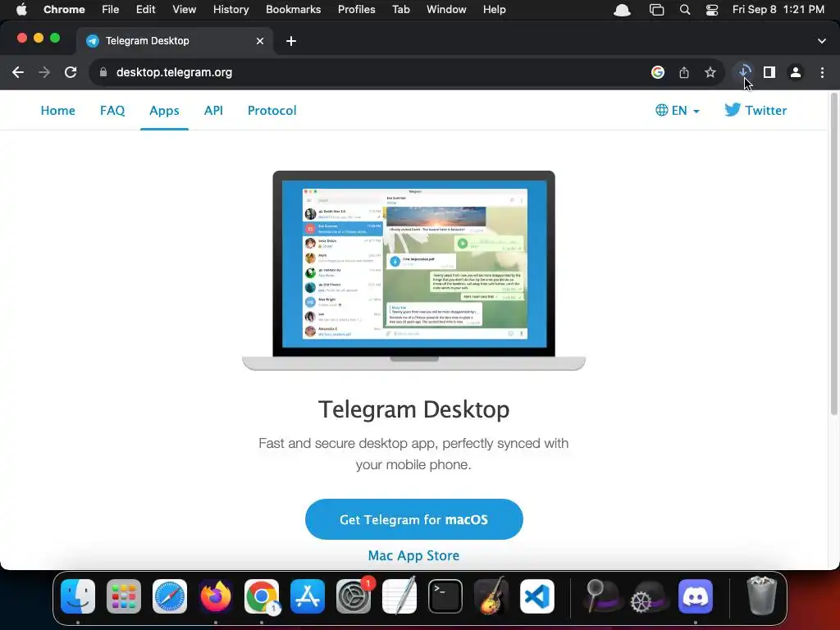Viewport: 840px width, 630px height.
Task: Open the Tab menu
Action: pyautogui.click(x=400, y=10)
